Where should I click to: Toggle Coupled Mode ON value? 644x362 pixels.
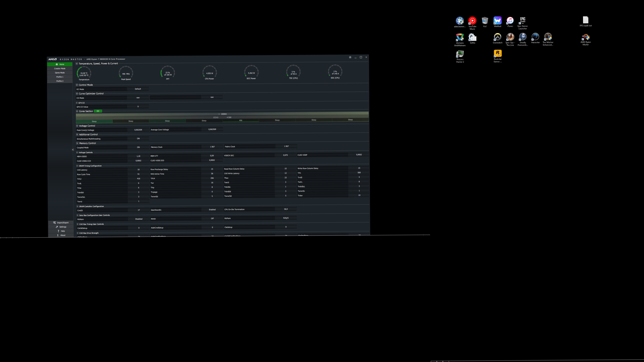tap(138, 147)
